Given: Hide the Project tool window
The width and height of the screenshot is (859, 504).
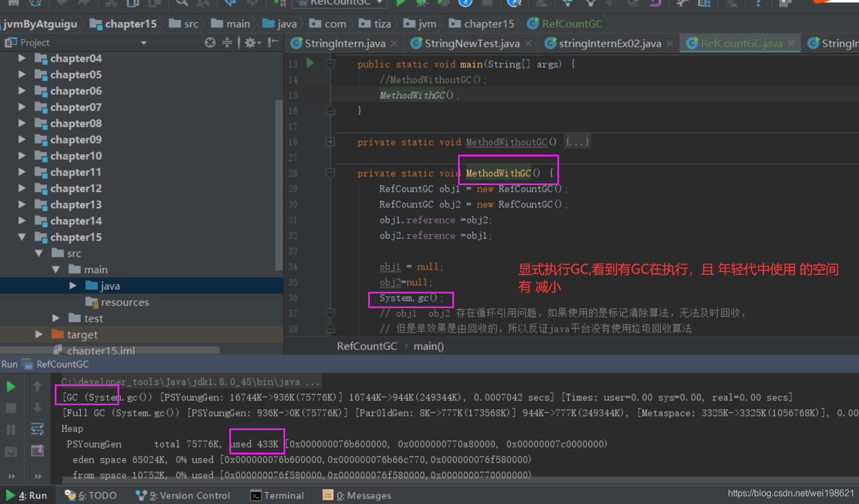Looking at the screenshot, I should click(x=273, y=42).
